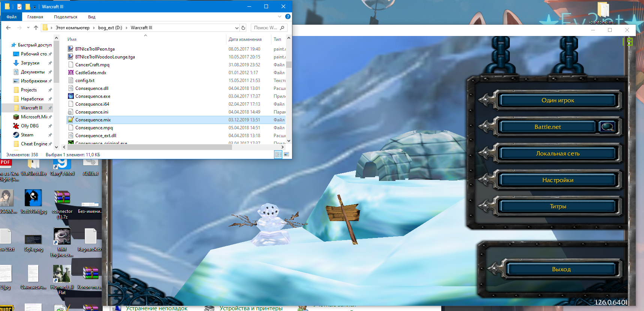Click the Battle.net gateway magnifier icon
The height and width of the screenshot is (311, 644).
[x=607, y=127]
